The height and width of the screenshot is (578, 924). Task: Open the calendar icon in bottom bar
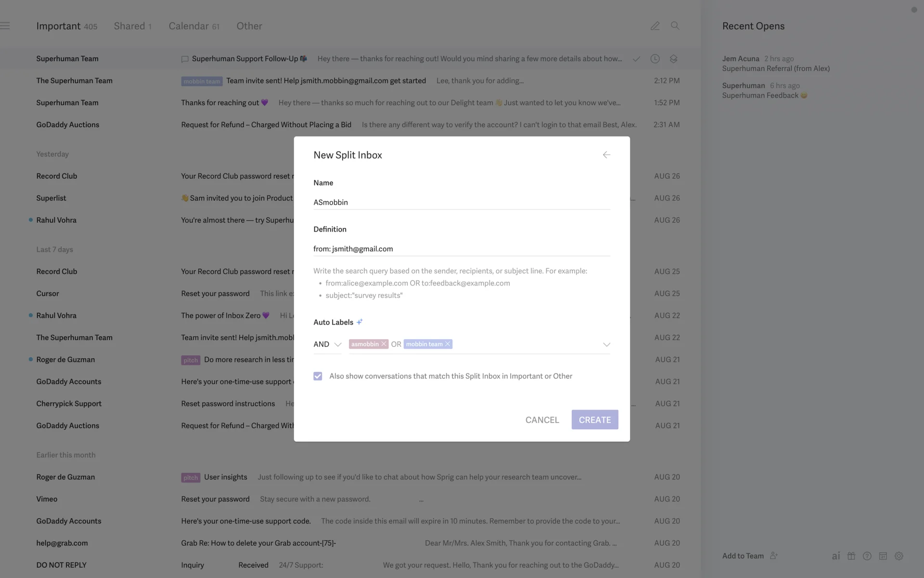point(883,556)
